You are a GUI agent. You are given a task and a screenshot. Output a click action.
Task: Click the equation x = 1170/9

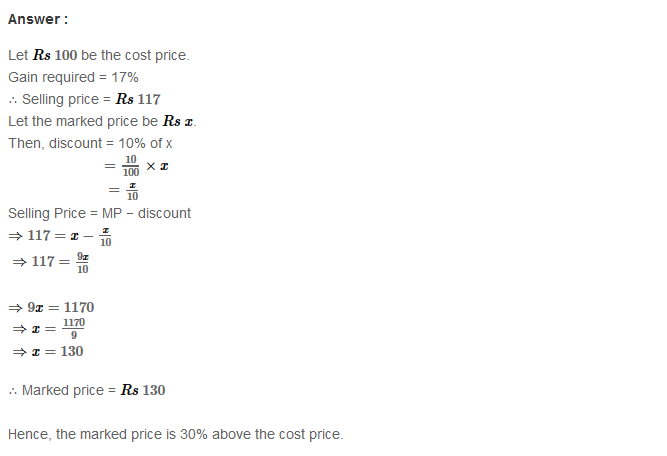pos(50,328)
